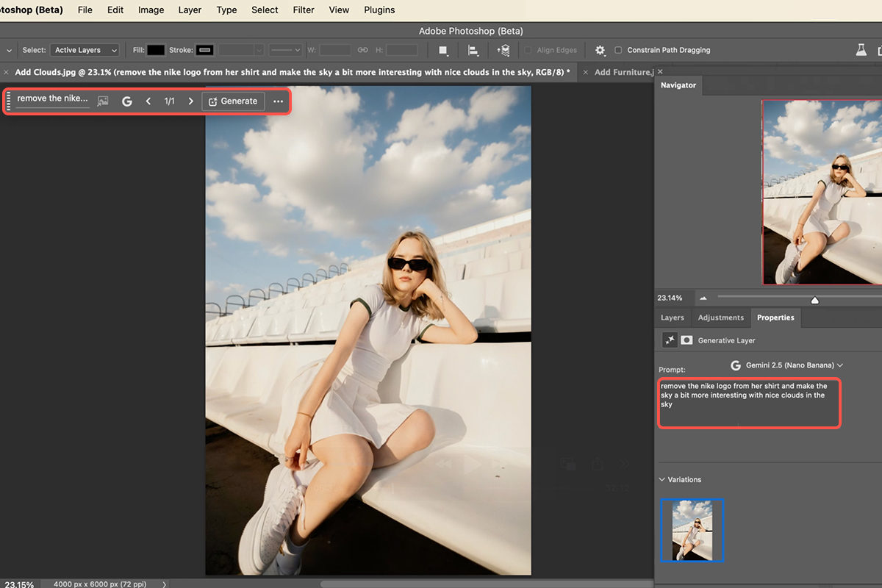This screenshot has width=882, height=588.
Task: Click the small mountain zoom-out icon
Action: click(703, 298)
